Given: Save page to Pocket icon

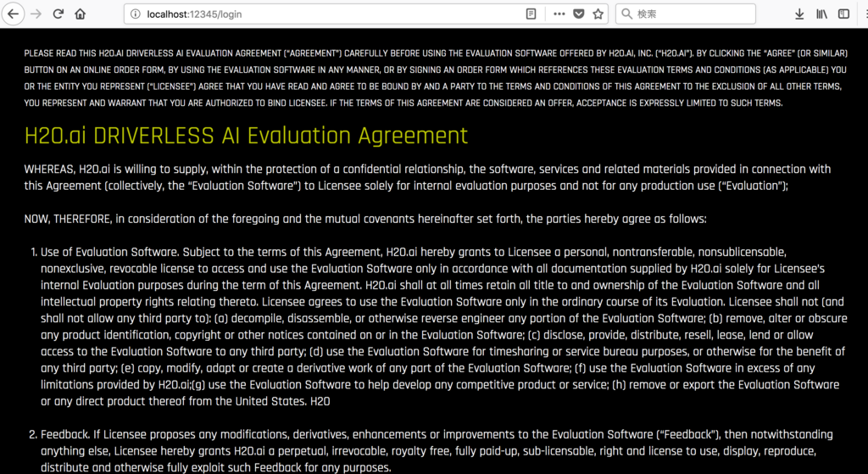Looking at the screenshot, I should (578, 14).
